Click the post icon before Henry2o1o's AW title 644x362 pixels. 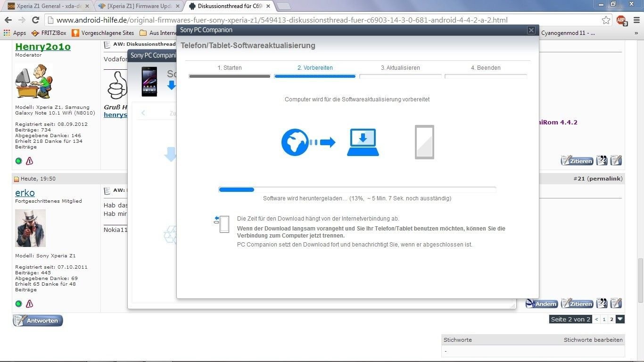point(107,44)
